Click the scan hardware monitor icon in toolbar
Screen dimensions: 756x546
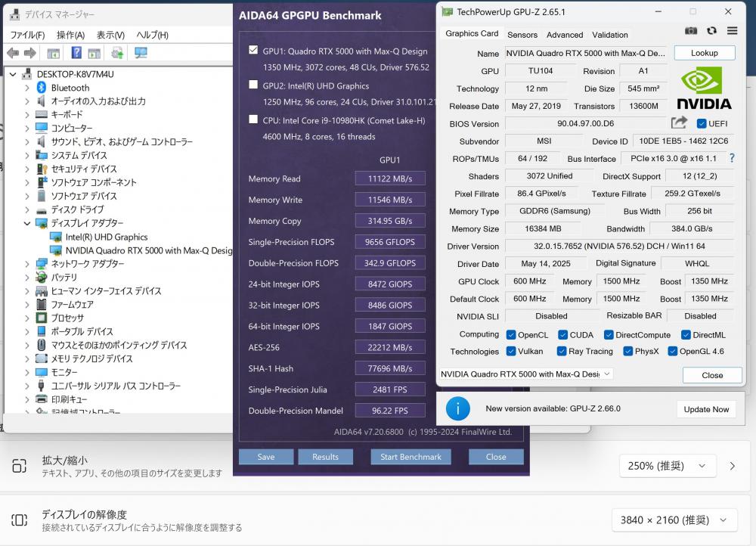click(x=141, y=53)
